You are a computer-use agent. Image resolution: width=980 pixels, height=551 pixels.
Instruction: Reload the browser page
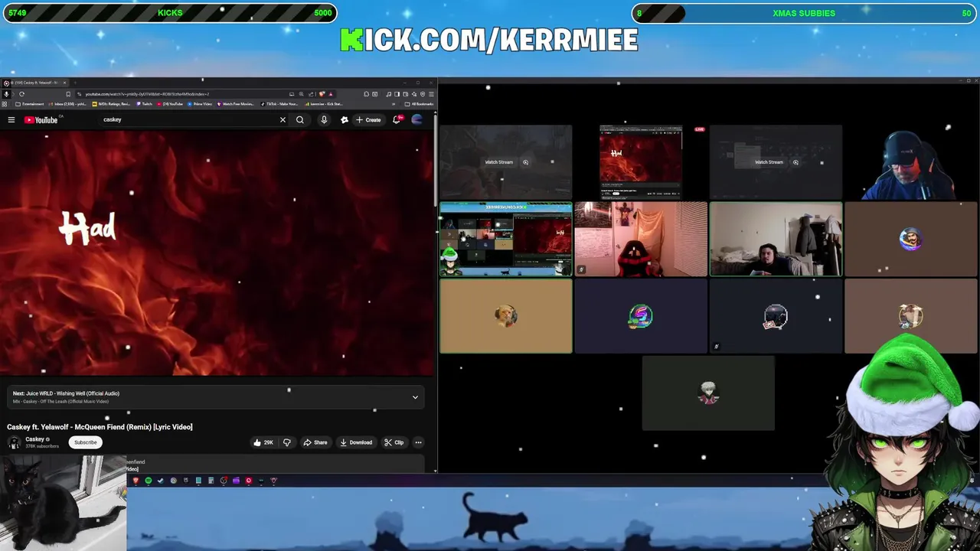point(21,94)
